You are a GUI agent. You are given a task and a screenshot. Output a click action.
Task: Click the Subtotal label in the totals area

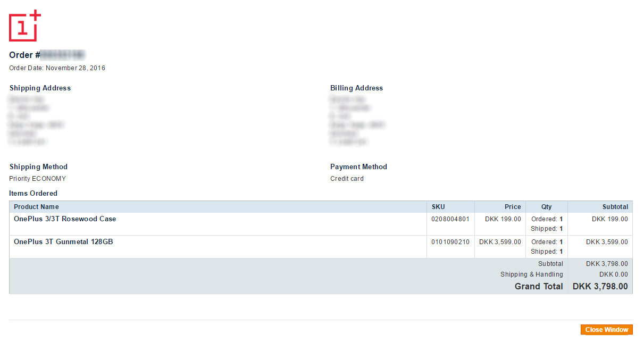click(550, 264)
